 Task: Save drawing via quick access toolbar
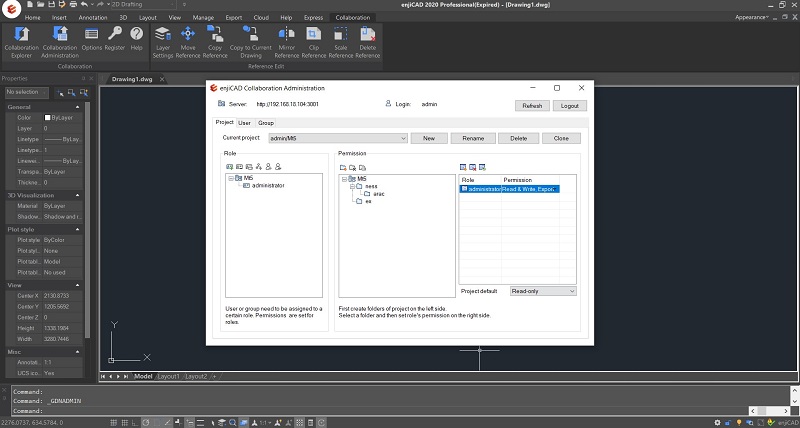tap(51, 4)
